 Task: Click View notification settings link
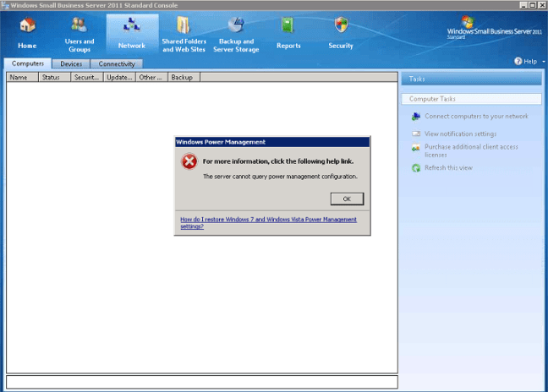coord(460,133)
